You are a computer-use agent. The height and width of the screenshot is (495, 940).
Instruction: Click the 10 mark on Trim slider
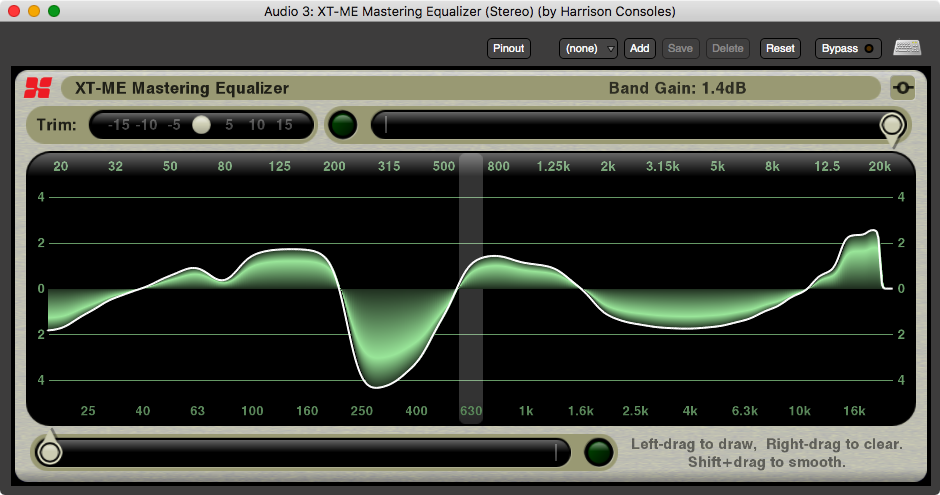tap(257, 125)
